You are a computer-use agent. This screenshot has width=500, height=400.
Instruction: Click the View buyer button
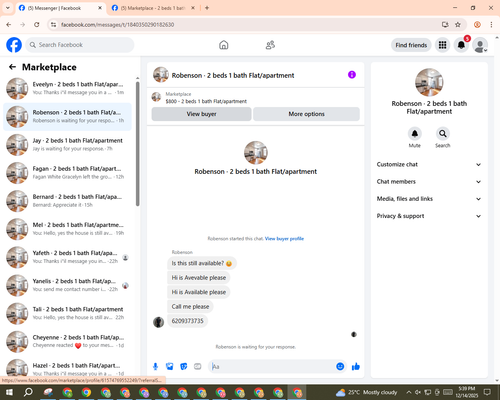coord(201,114)
